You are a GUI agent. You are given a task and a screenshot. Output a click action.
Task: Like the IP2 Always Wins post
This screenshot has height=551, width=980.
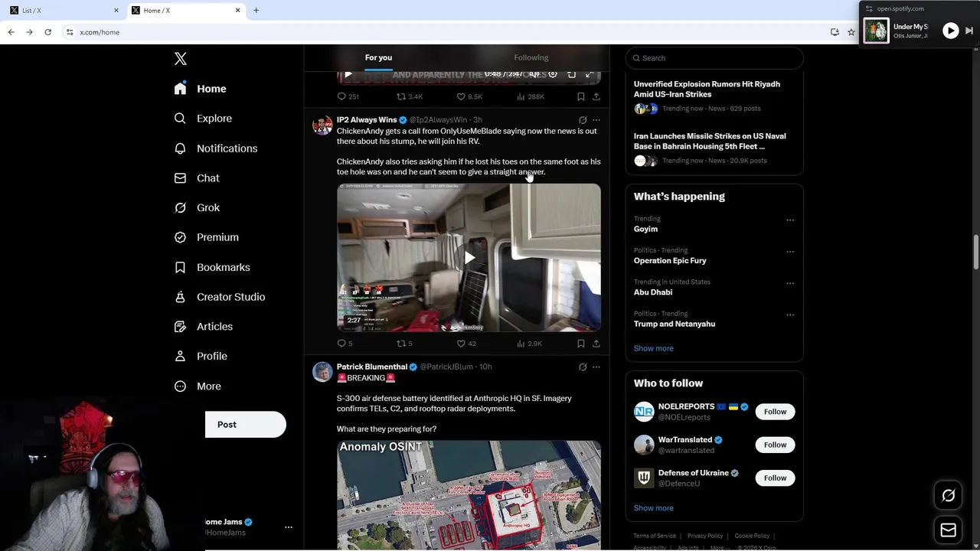(x=466, y=344)
